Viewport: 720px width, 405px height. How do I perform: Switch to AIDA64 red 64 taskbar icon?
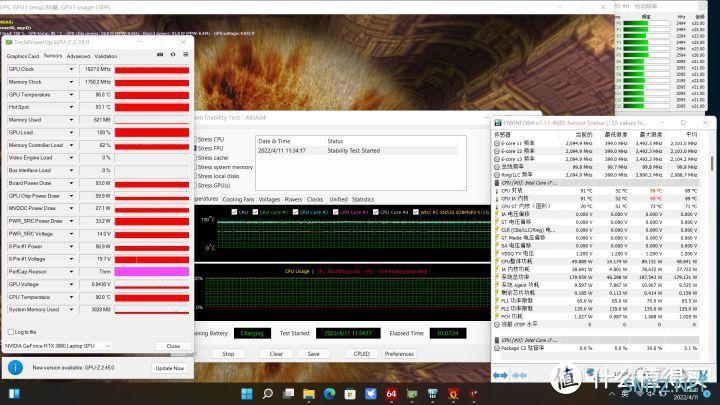click(391, 394)
